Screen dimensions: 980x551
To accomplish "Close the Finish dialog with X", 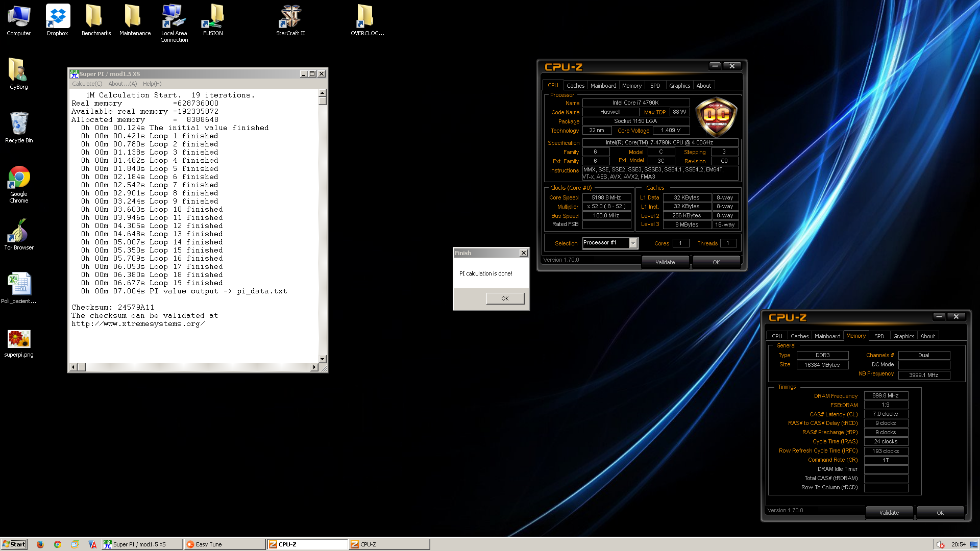I will pos(523,253).
